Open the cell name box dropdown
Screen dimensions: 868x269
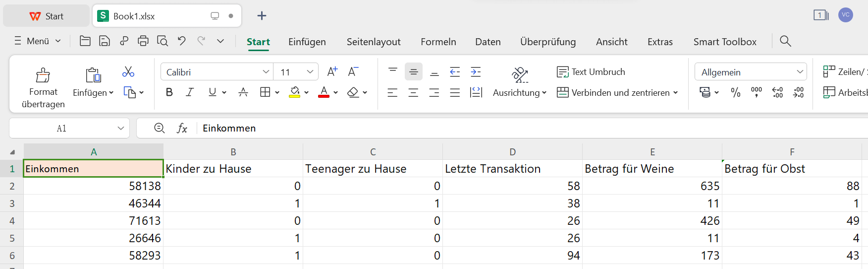tap(121, 129)
